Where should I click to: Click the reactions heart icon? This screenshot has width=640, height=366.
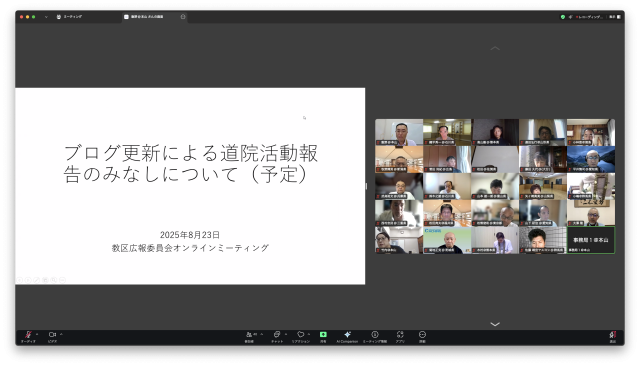pyautogui.click(x=300, y=334)
